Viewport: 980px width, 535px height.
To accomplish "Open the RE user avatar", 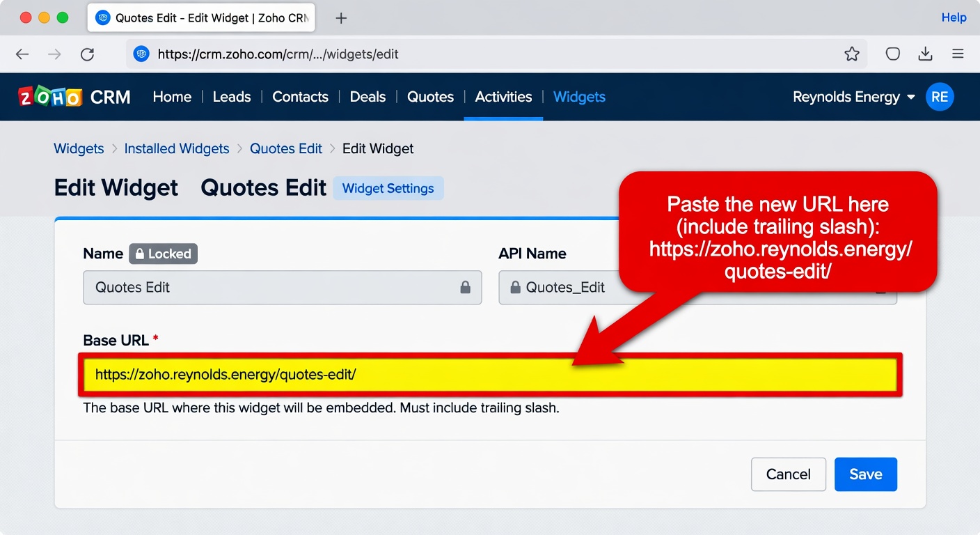I will coord(940,97).
